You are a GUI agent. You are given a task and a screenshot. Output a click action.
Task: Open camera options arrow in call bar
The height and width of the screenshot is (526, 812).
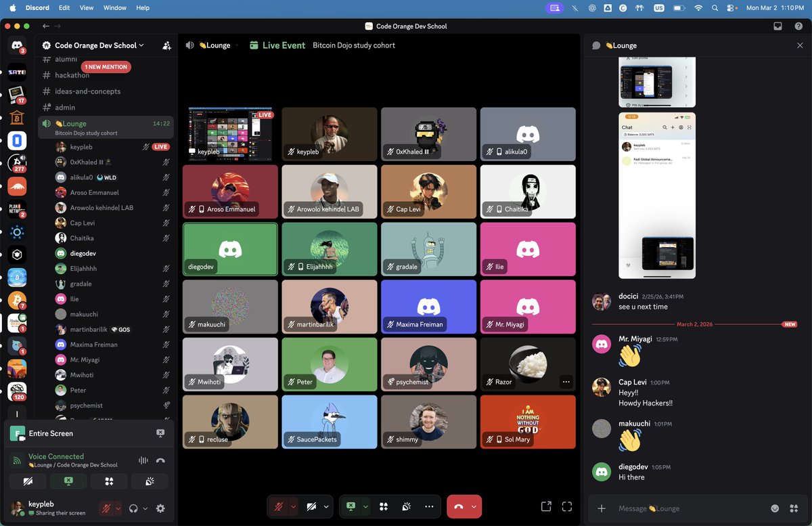click(326, 506)
